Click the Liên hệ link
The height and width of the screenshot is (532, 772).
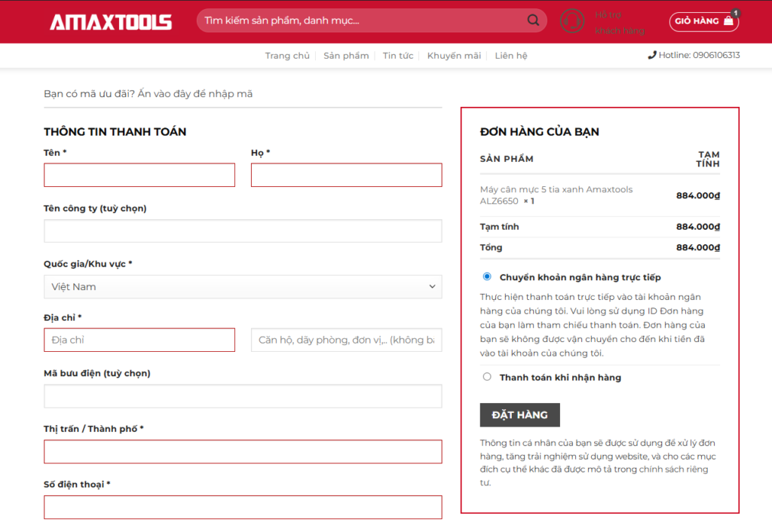pyautogui.click(x=511, y=56)
